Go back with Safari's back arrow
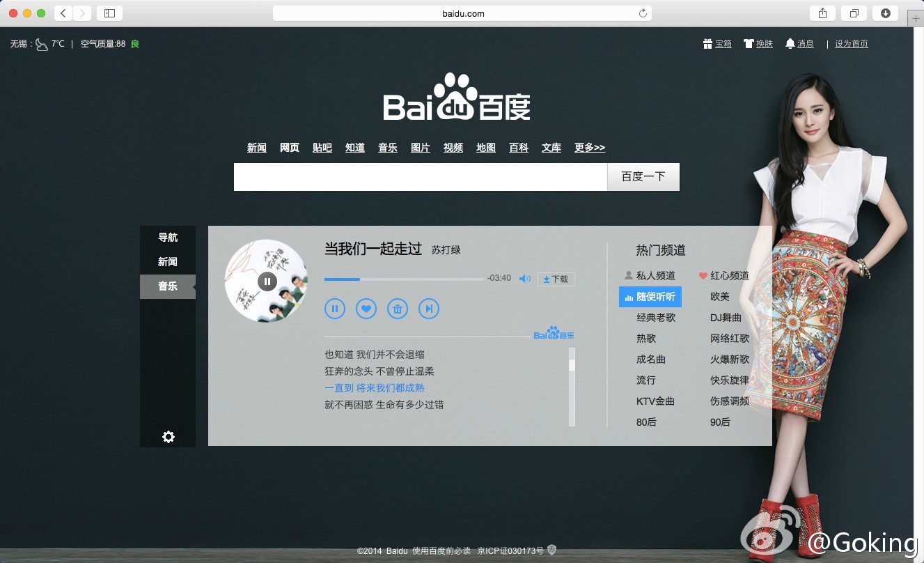Image resolution: width=924 pixels, height=563 pixels. point(63,13)
